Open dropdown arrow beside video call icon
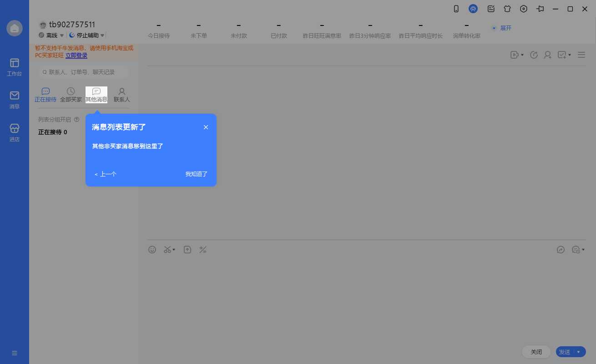 (x=522, y=55)
